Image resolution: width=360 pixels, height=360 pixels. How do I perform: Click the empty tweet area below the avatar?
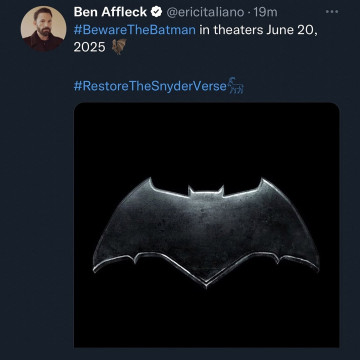43,200
